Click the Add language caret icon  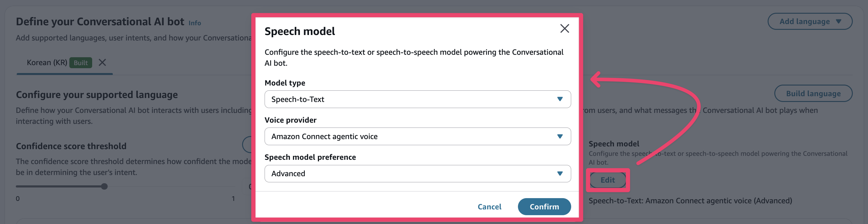tap(838, 21)
